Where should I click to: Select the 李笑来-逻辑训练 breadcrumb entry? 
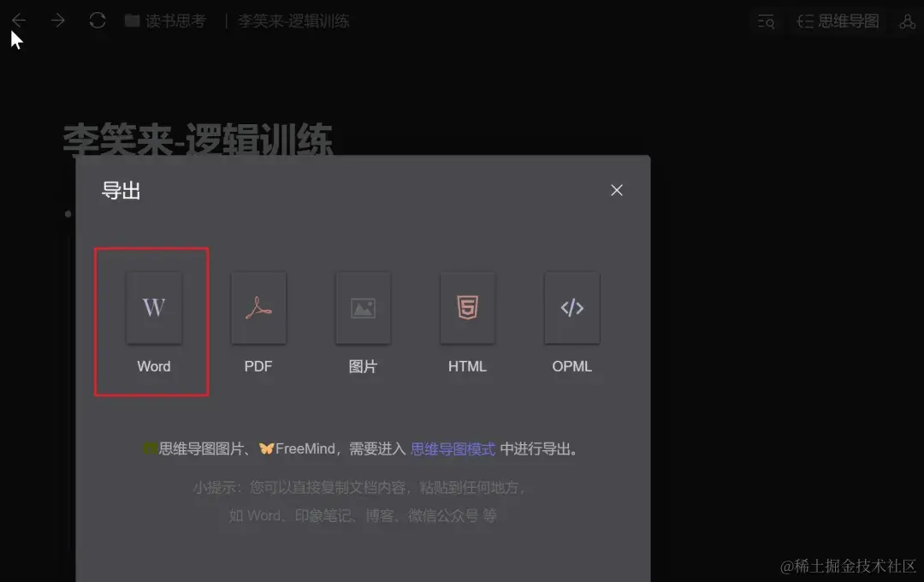coord(293,21)
